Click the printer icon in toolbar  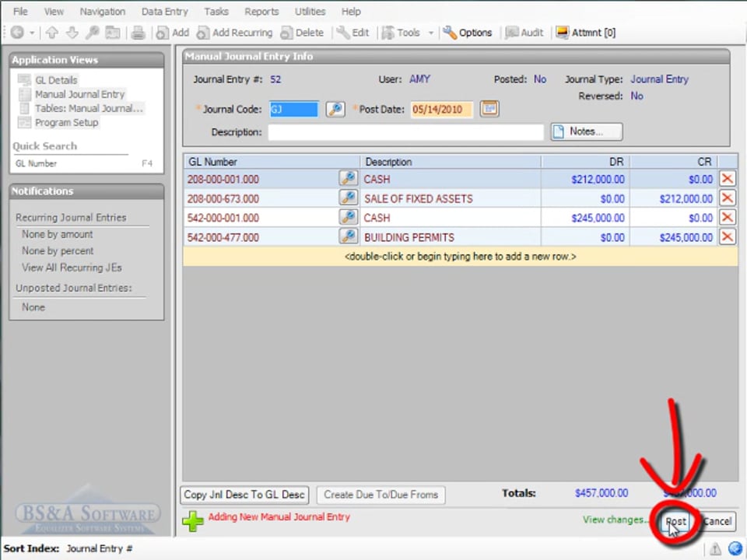[139, 33]
